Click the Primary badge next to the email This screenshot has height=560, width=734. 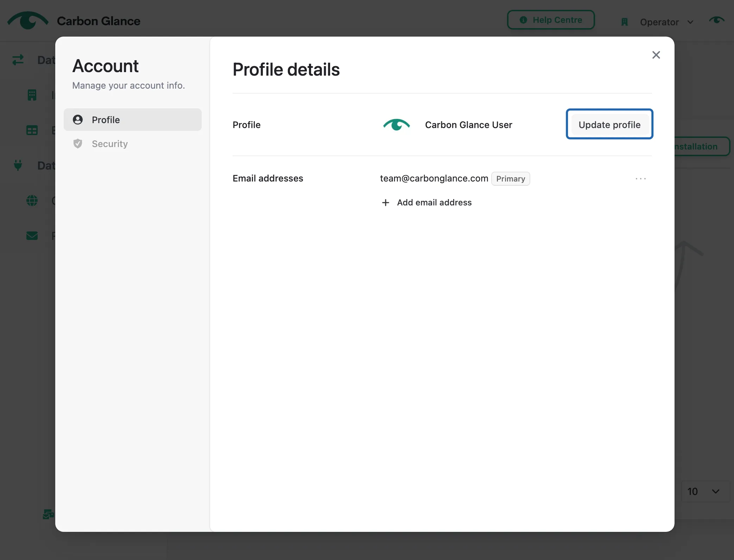coord(511,179)
